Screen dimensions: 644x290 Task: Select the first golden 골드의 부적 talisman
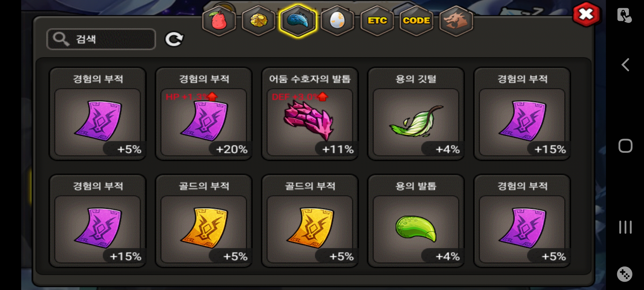tap(204, 221)
